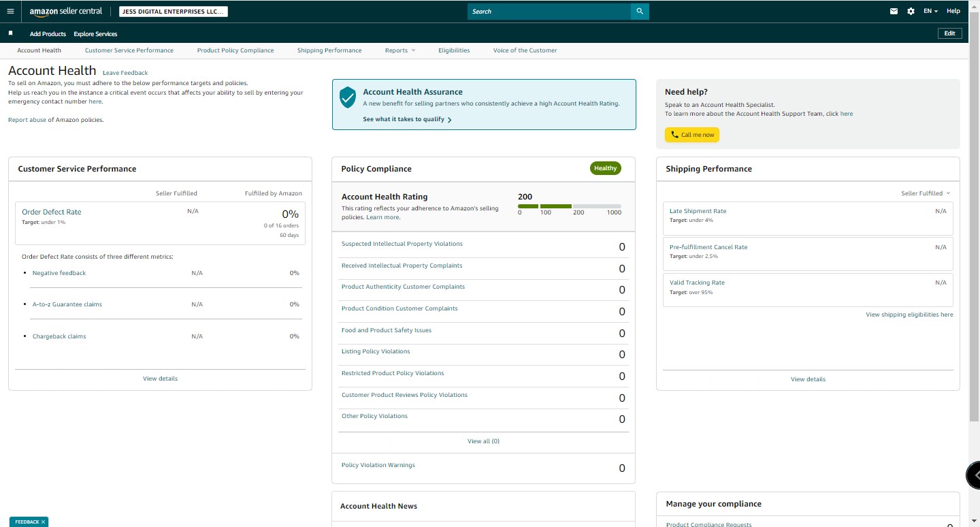This screenshot has width=980, height=527.
Task: Click View shipping eligibilities here
Action: pos(909,315)
